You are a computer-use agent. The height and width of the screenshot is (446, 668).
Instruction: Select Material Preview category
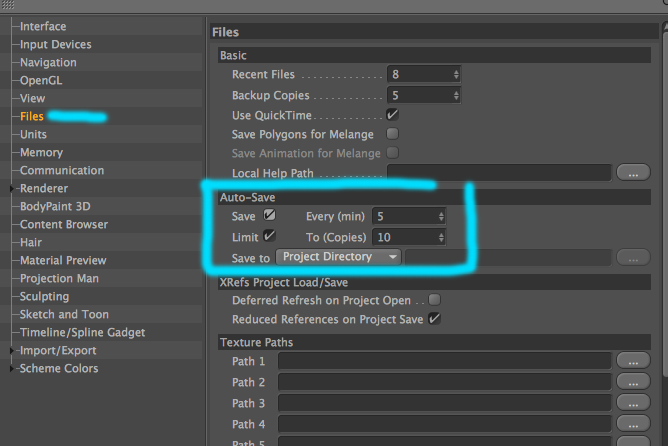click(63, 260)
